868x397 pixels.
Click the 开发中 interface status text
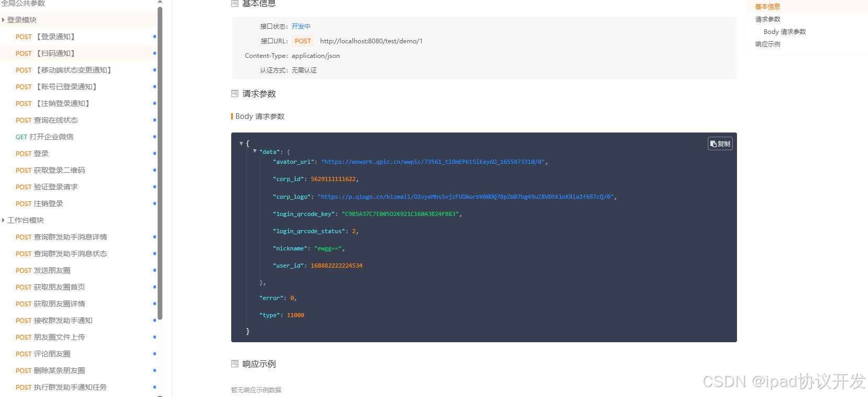coord(301,27)
